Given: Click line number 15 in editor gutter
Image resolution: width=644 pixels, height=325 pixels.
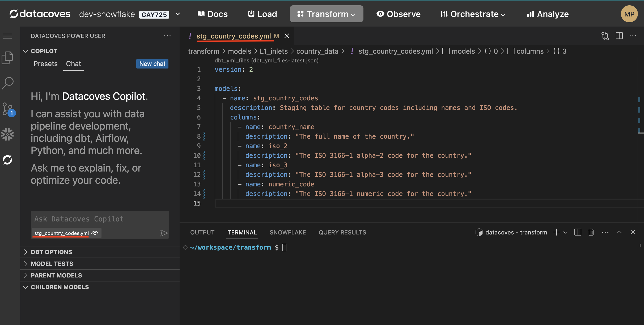Looking at the screenshot, I should 197,203.
